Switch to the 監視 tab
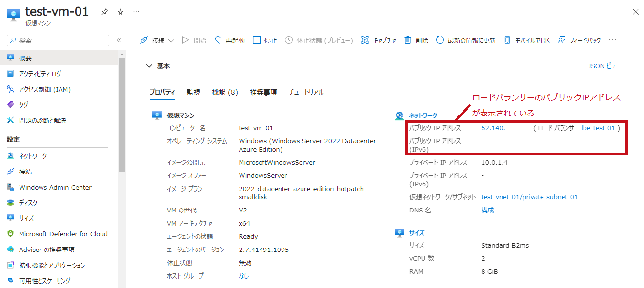 [193, 92]
